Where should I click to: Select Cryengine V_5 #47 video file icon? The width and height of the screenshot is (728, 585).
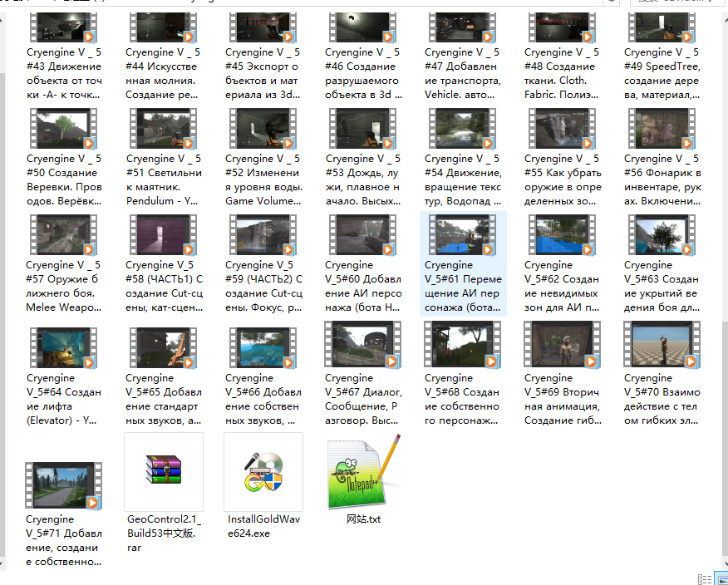[x=462, y=27]
